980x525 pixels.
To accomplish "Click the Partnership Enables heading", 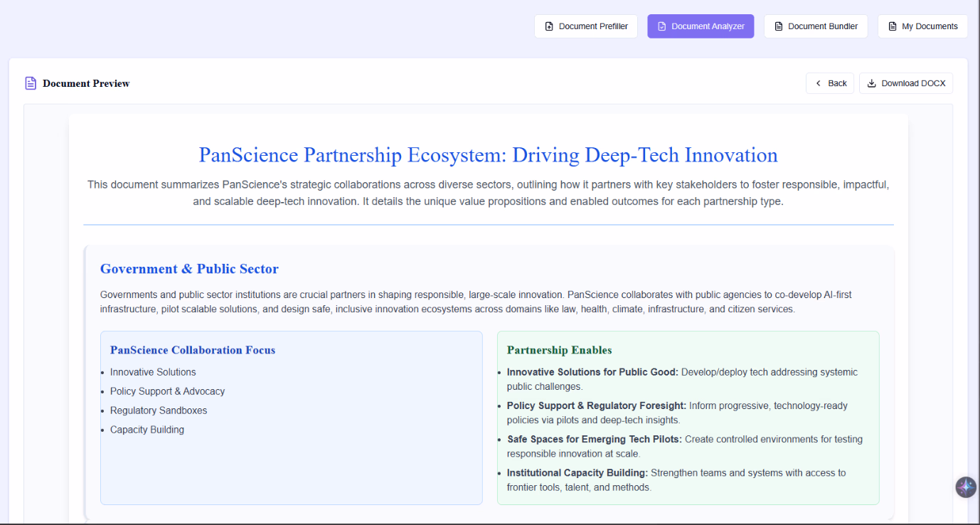I will point(559,350).
